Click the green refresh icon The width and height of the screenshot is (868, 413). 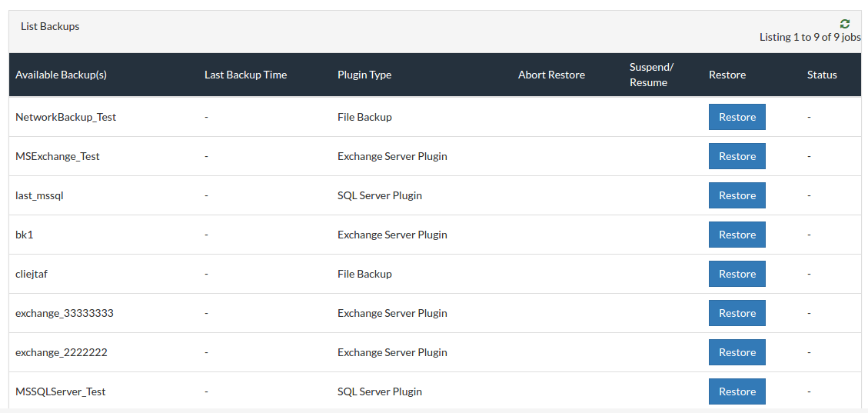[844, 24]
